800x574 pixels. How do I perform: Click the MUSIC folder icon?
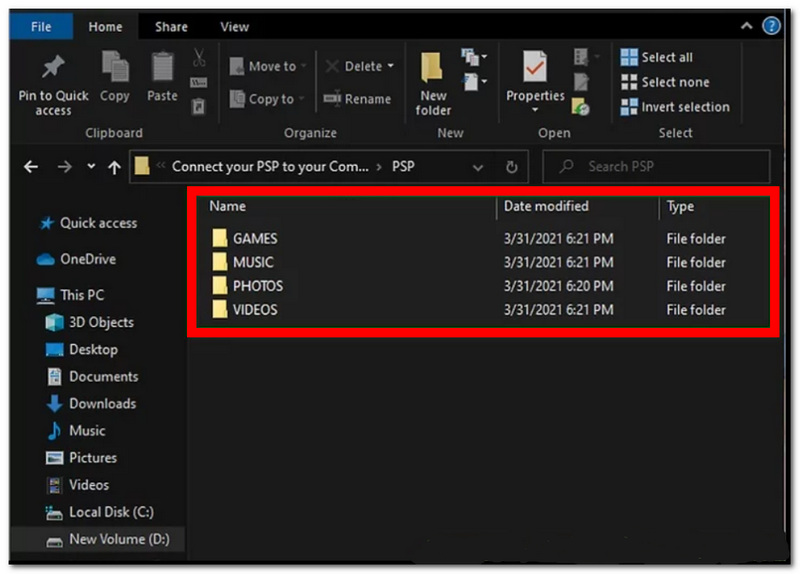pyautogui.click(x=220, y=262)
